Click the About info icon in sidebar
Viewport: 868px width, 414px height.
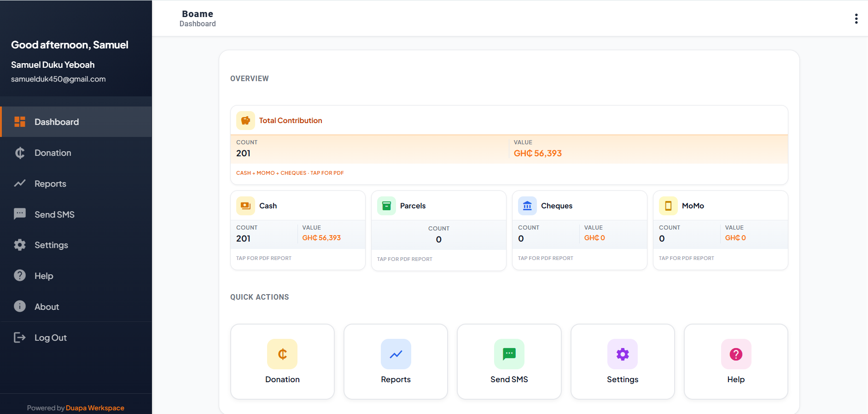click(x=20, y=306)
